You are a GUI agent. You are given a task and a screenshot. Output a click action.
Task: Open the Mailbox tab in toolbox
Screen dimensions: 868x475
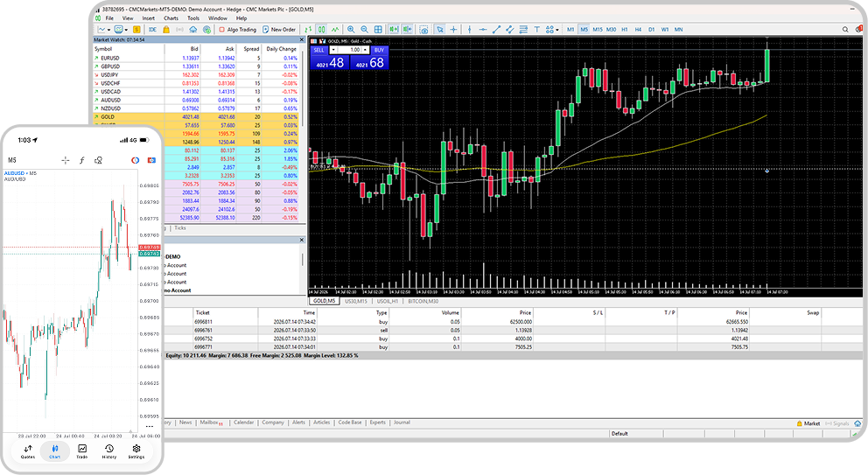coord(211,423)
